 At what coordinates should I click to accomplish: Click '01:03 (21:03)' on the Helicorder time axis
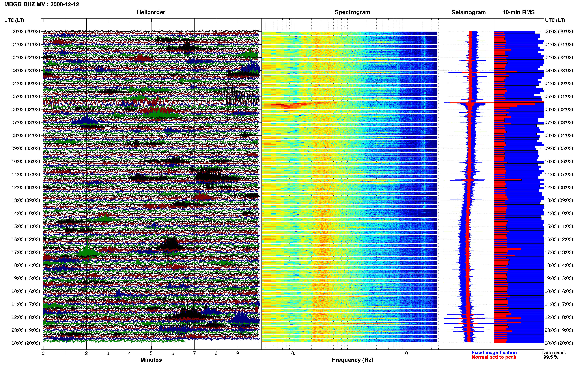26,45
